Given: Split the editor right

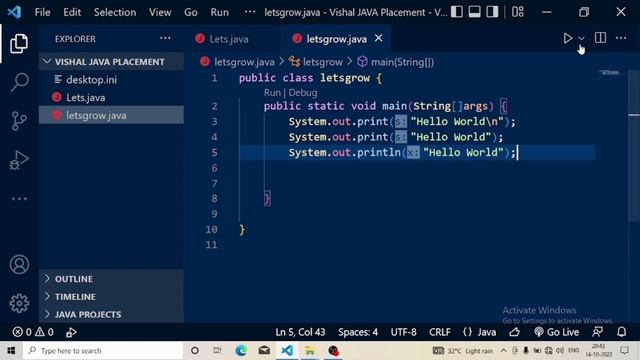Looking at the screenshot, I should (600, 38).
